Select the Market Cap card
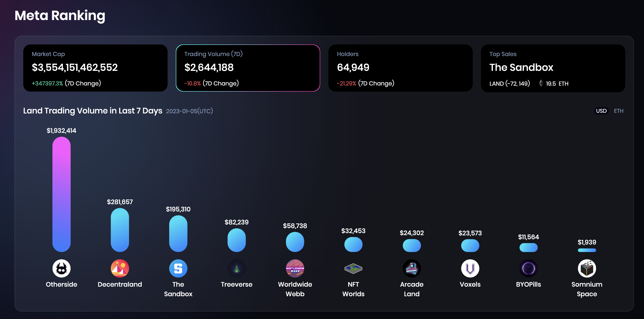This screenshot has width=644, height=319. pos(95,68)
